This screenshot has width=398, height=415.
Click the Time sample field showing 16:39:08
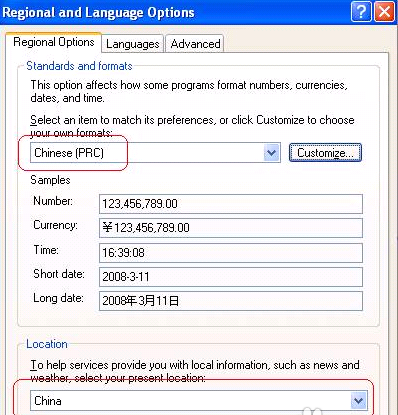pos(231,253)
